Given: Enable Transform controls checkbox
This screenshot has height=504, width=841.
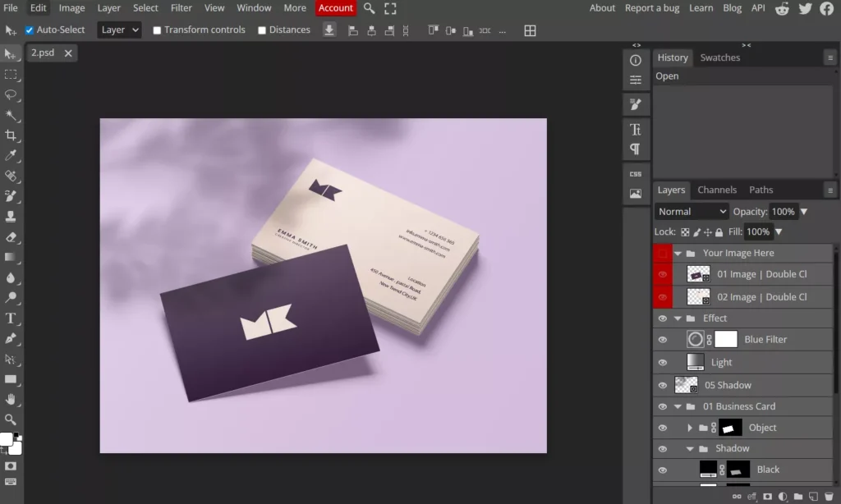Looking at the screenshot, I should click(x=157, y=30).
